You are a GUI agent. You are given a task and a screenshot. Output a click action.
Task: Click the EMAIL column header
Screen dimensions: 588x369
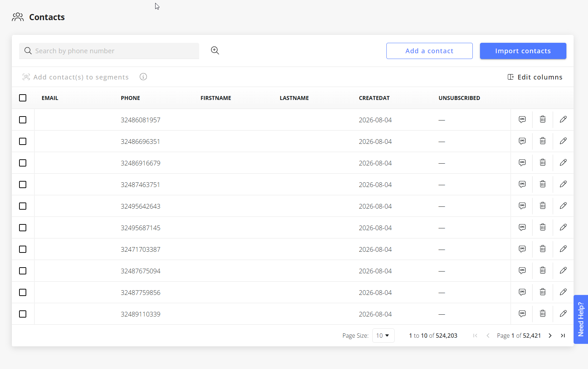click(50, 98)
